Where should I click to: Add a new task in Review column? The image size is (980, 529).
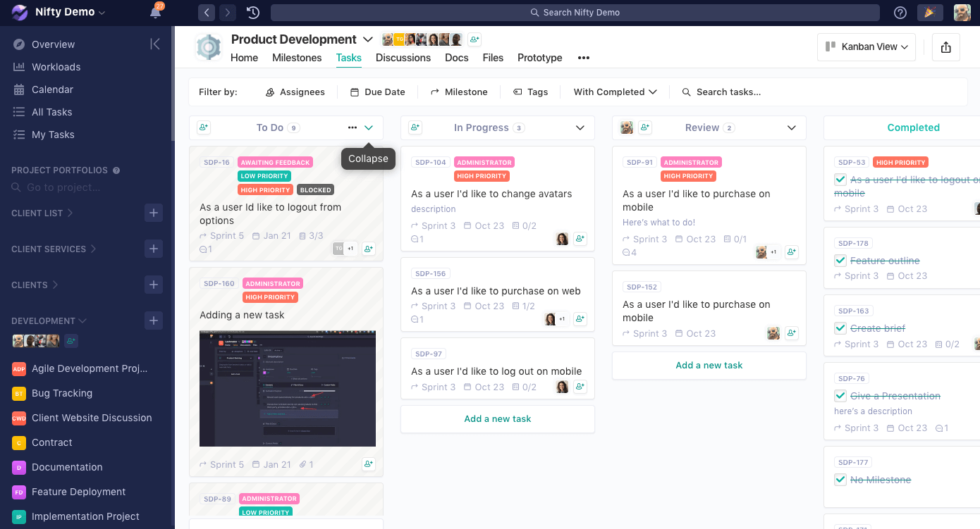(x=709, y=365)
